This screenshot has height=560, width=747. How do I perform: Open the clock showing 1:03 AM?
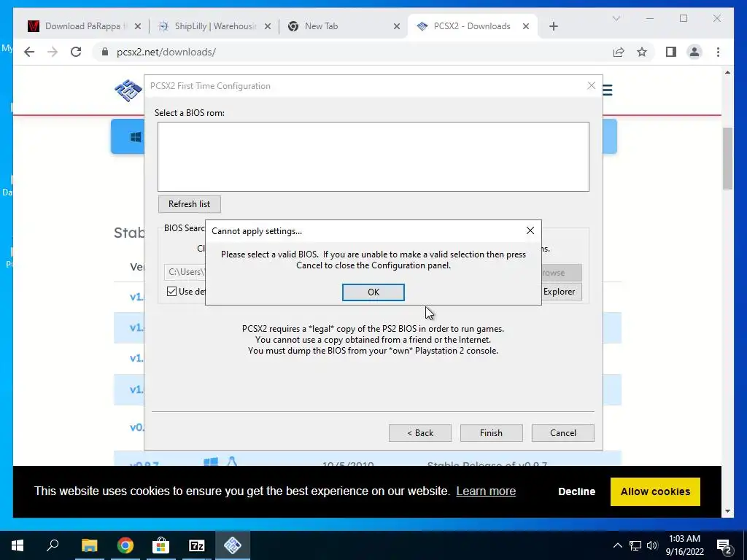(684, 545)
